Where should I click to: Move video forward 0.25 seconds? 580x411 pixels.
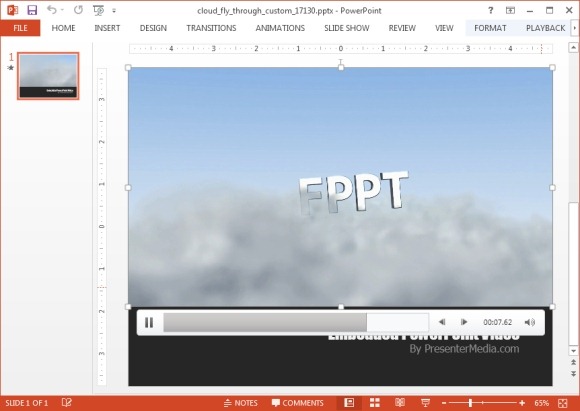[x=463, y=322]
